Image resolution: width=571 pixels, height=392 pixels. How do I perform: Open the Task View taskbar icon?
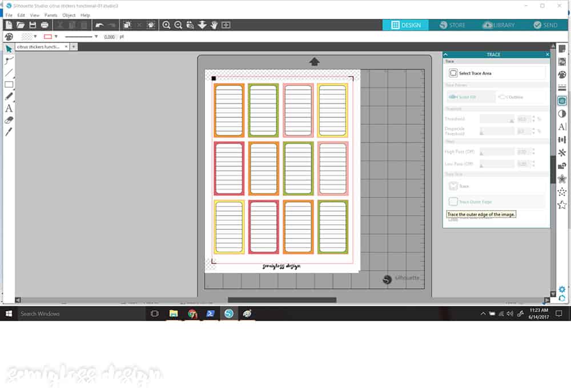(x=154, y=313)
